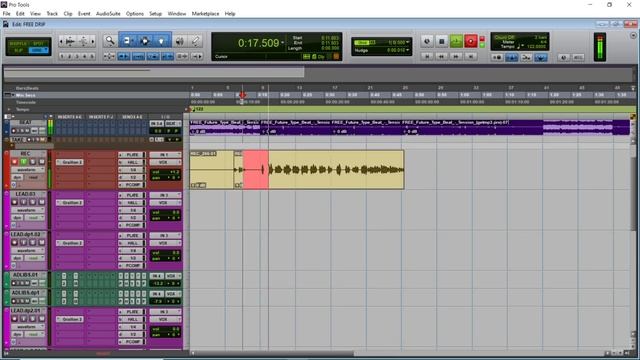
Task: Toggle the Count Off button
Action: (x=504, y=37)
